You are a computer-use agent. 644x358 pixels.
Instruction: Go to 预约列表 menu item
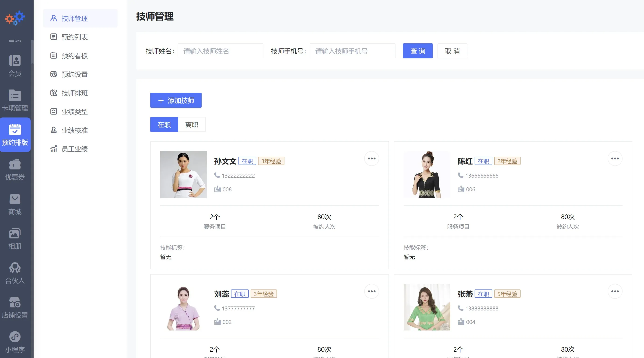(x=80, y=37)
